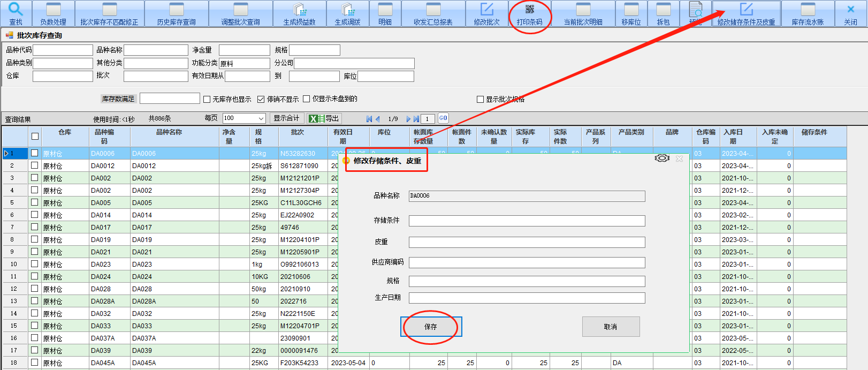This screenshot has width=868, height=370.
Task: Click the 存储条件 input field
Action: (527, 221)
